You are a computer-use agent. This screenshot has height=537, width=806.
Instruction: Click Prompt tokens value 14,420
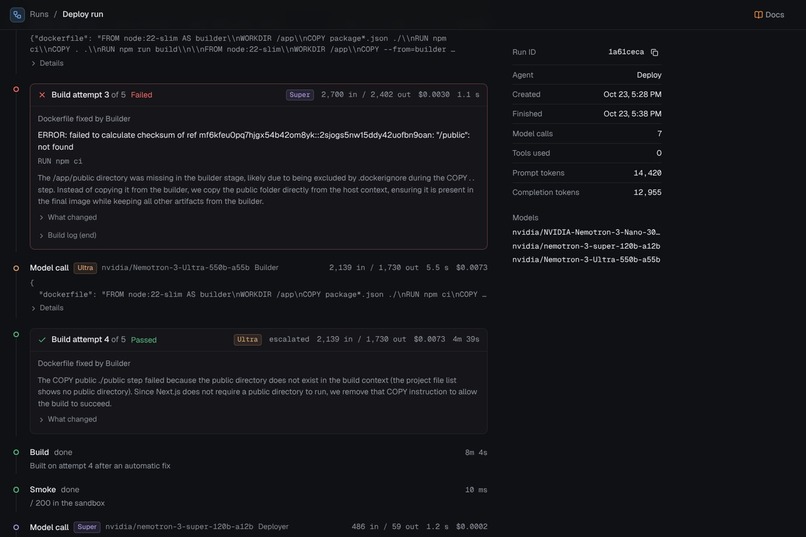(648, 173)
